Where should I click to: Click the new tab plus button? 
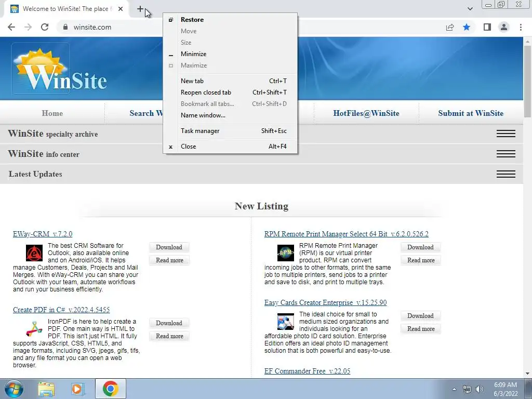(x=140, y=9)
